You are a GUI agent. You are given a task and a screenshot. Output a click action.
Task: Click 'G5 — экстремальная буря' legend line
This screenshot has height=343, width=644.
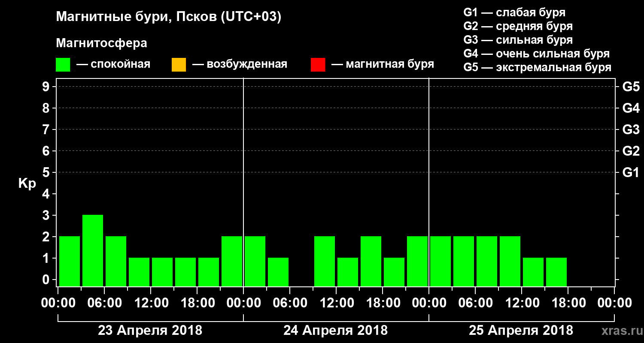pos(538,67)
